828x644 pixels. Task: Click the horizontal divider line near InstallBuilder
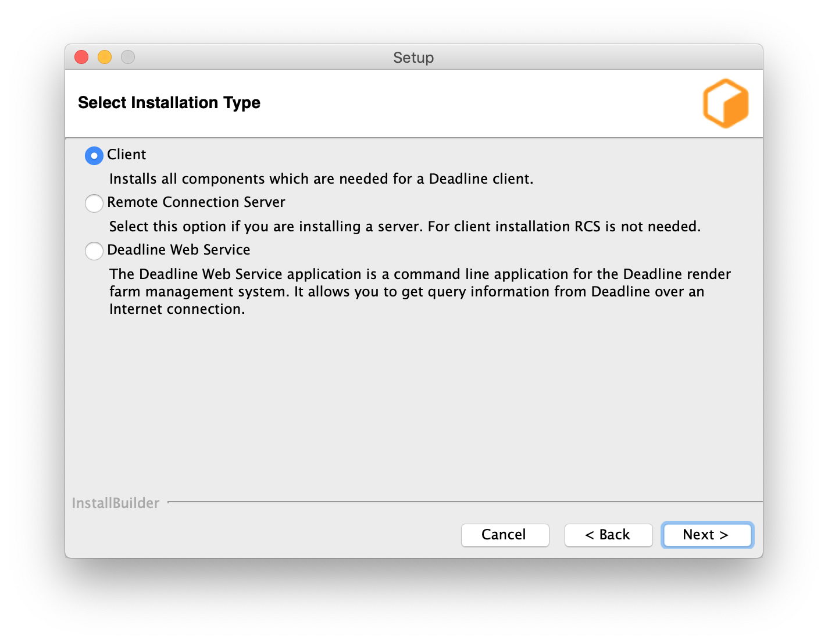pos(459,501)
